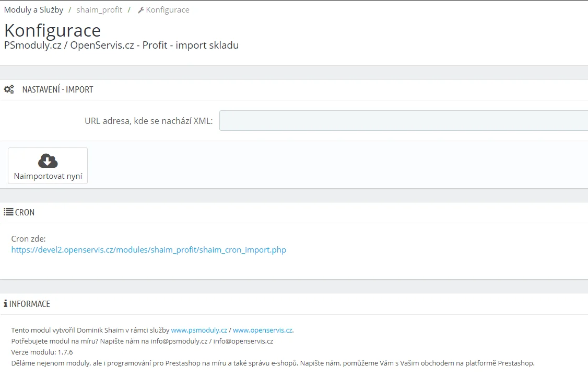Image resolution: width=588 pixels, height=377 pixels.
Task: Open the shaim_cron_import.php cron link
Action: point(149,250)
